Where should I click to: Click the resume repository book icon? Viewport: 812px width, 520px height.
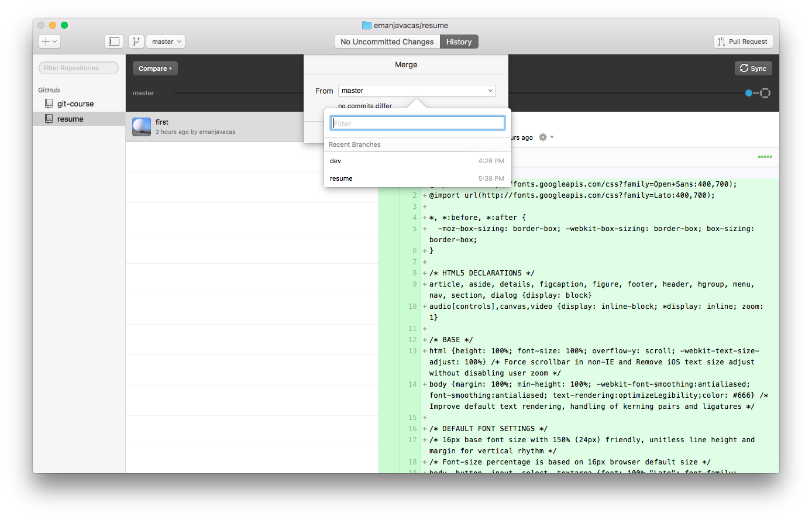coord(49,119)
